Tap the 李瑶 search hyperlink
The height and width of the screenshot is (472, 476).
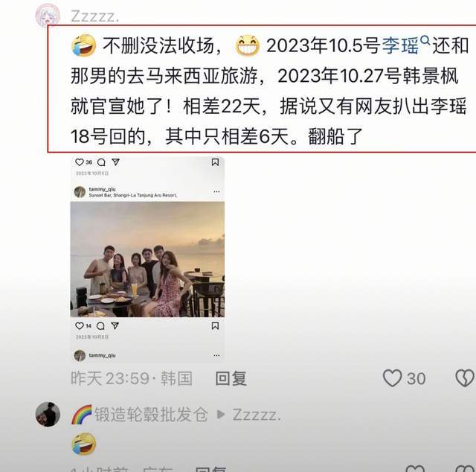pos(400,46)
